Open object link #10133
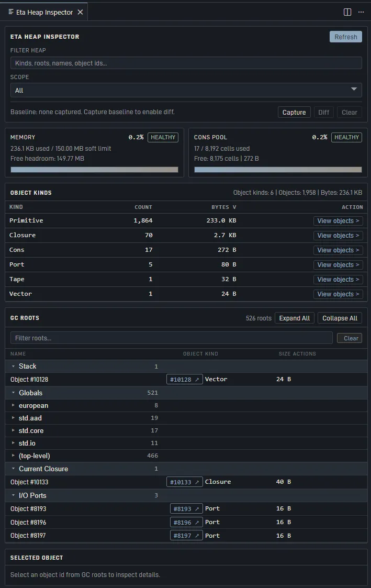The width and height of the screenshot is (371, 588). pyautogui.click(x=184, y=482)
